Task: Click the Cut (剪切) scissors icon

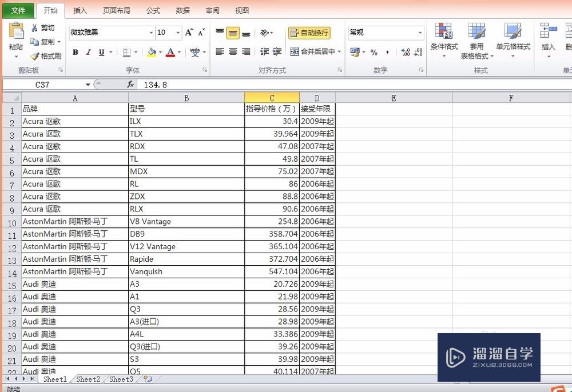Action: point(35,28)
